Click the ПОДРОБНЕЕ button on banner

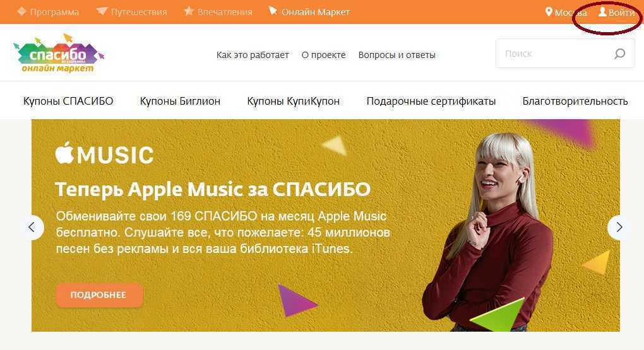click(99, 295)
